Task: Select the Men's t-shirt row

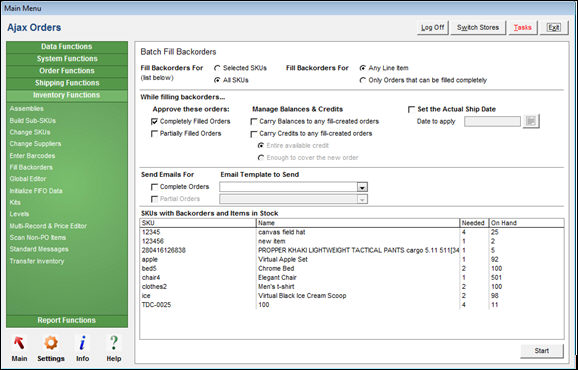Action: (352, 287)
